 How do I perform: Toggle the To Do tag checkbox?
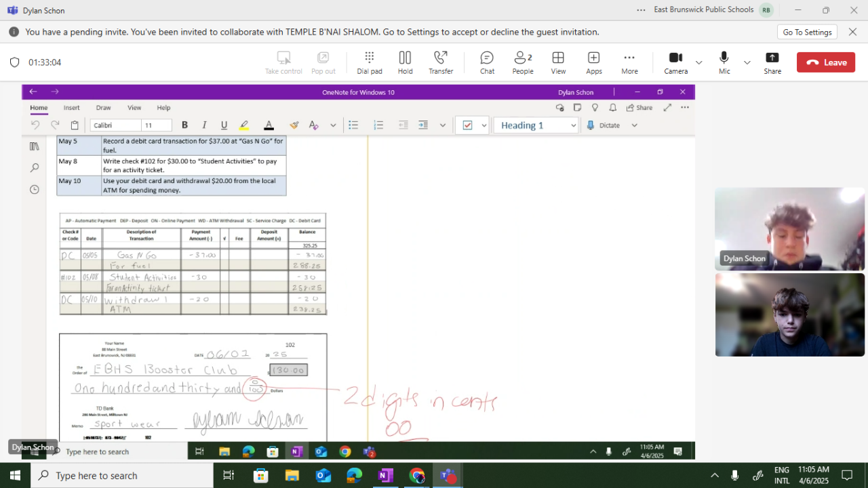tap(467, 125)
